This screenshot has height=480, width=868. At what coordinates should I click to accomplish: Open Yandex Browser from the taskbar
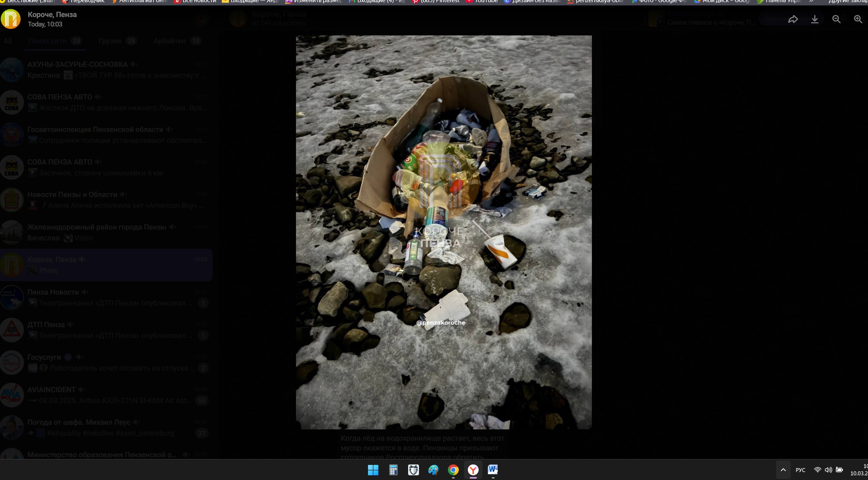[473, 470]
